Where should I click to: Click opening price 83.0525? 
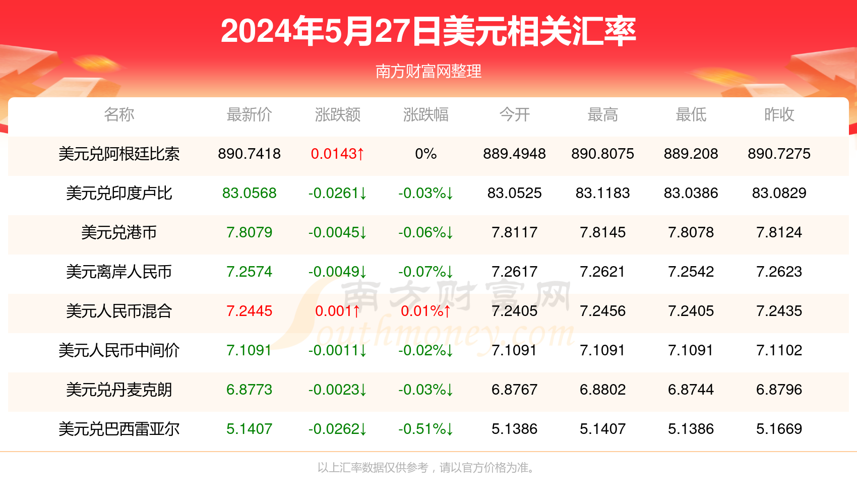point(515,193)
